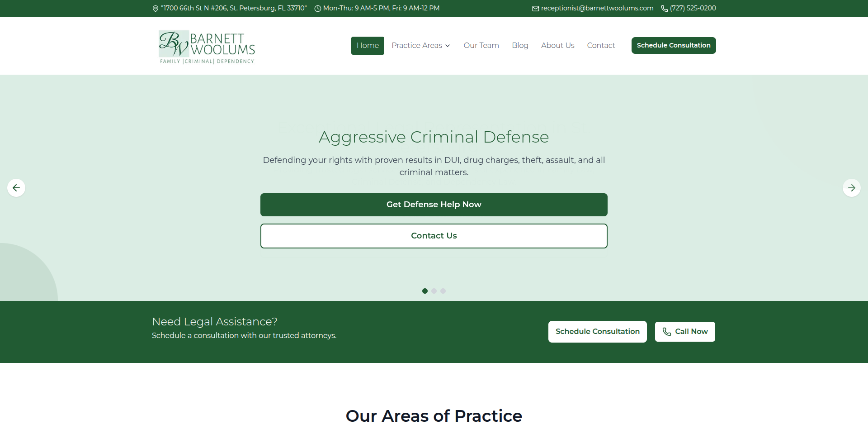Open the Blog page

[520, 46]
